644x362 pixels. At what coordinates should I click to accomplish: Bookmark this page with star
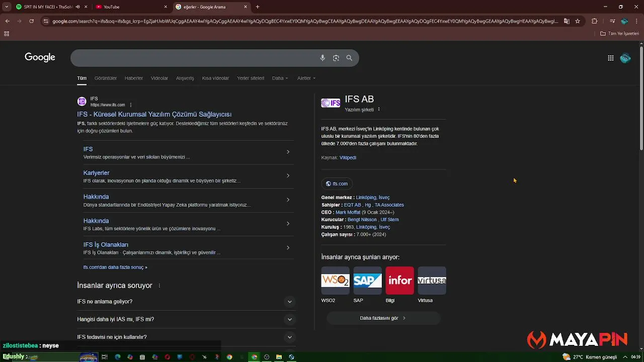pos(578,21)
